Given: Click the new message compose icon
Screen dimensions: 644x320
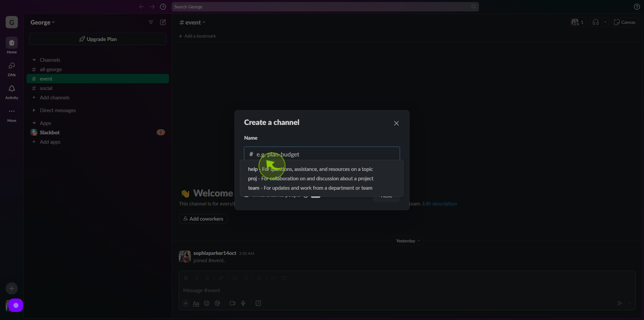Looking at the screenshot, I should click(x=163, y=22).
